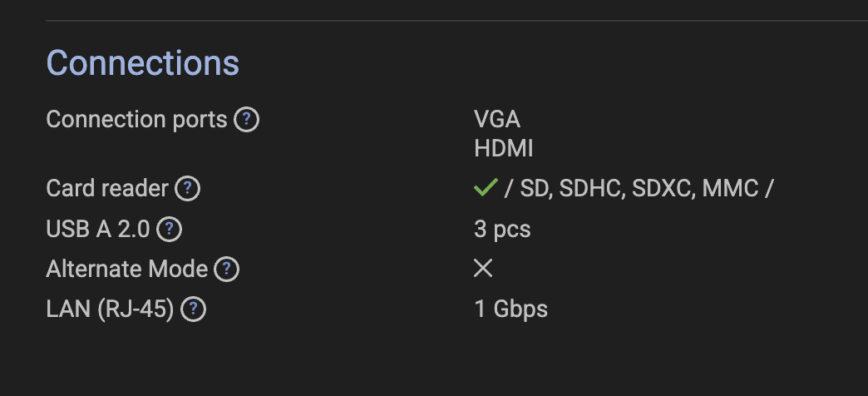Select the Connections section heading

click(x=143, y=62)
